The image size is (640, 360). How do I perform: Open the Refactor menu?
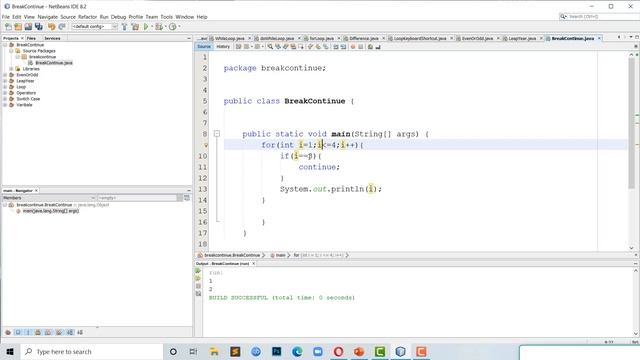[87, 17]
